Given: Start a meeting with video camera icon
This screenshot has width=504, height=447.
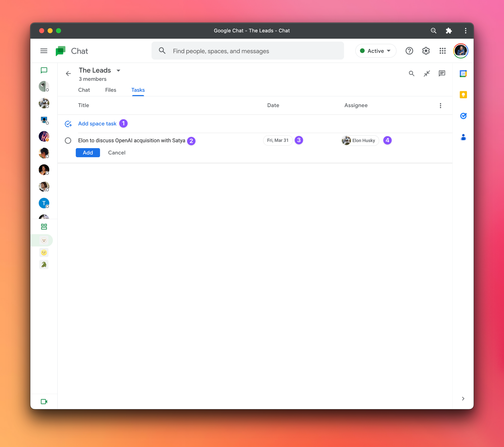Looking at the screenshot, I should 44,401.
